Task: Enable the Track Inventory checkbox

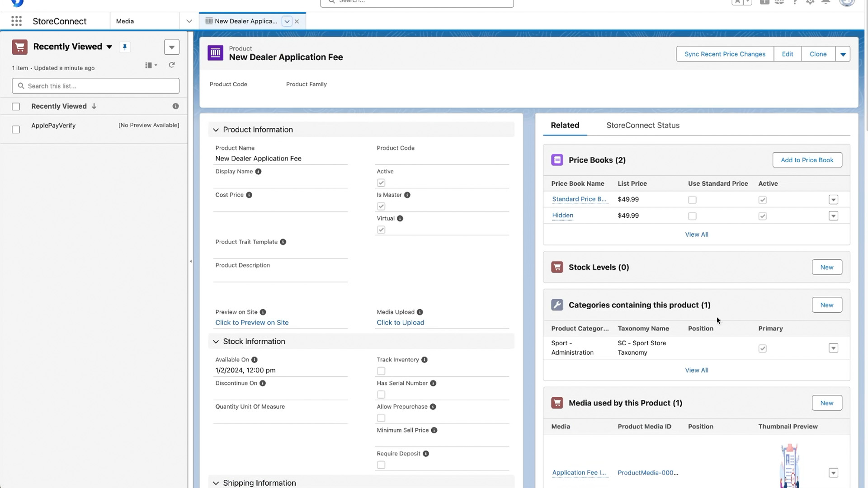Action: [x=381, y=371]
